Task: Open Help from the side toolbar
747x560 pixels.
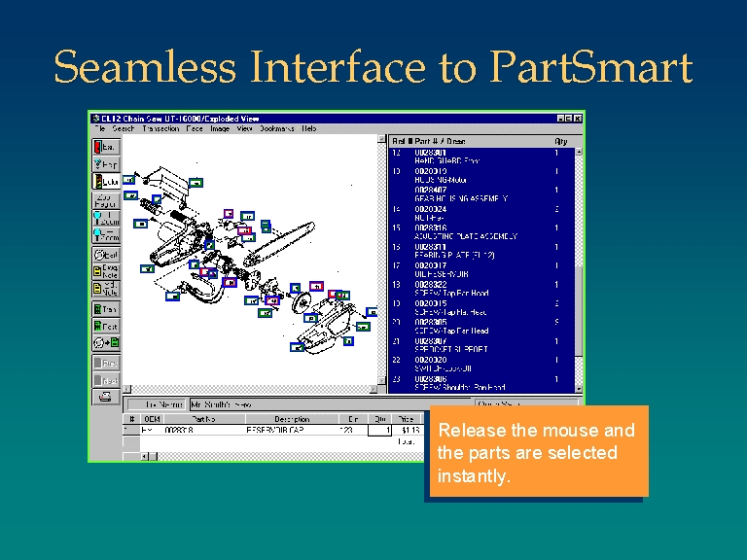Action: (x=106, y=164)
